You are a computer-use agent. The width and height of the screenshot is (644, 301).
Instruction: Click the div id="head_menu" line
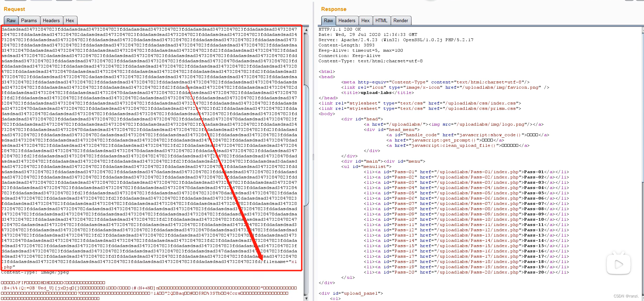(392, 130)
